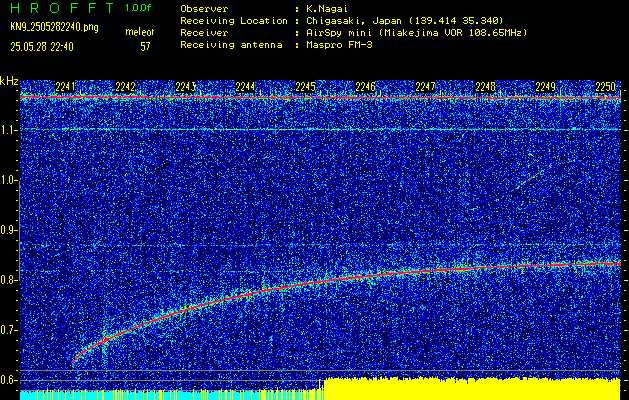Click the cyan signal level bar graph
Screen dimensions: 629x400
(172, 395)
